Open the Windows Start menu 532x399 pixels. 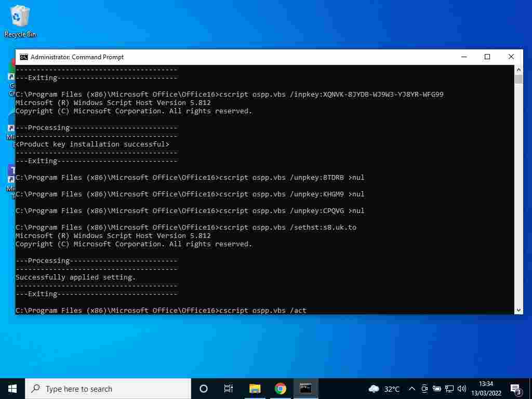click(x=12, y=389)
